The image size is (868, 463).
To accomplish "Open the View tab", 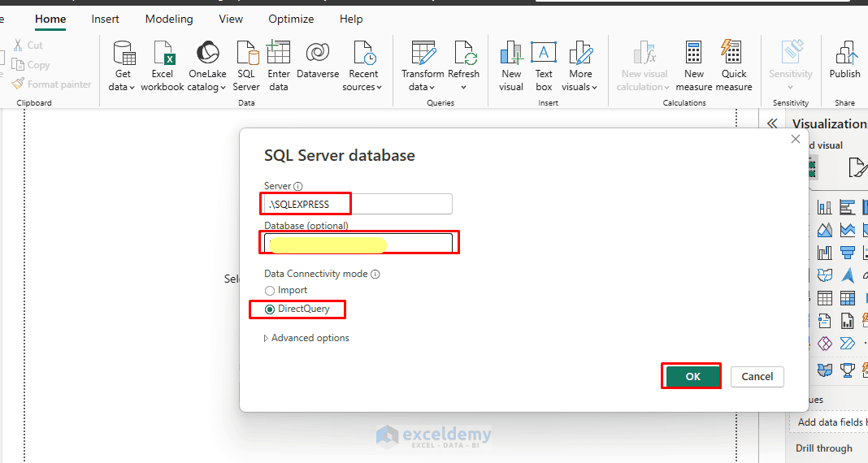I will 231,19.
